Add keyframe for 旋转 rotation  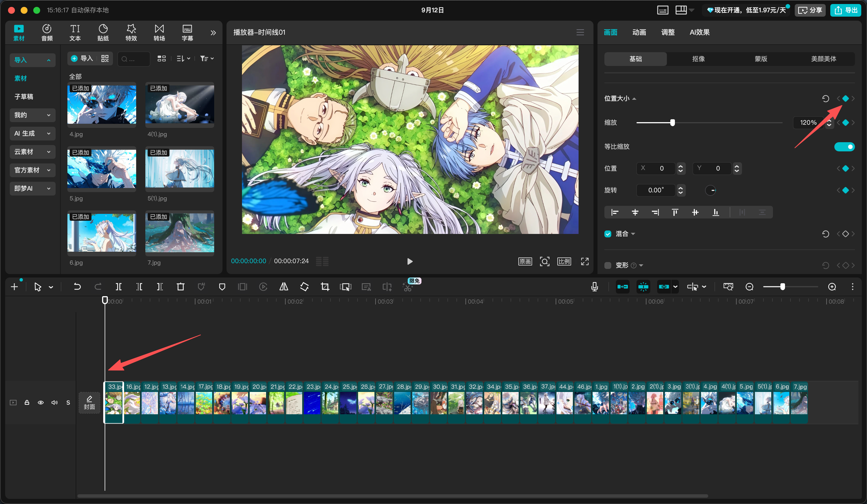[845, 190]
